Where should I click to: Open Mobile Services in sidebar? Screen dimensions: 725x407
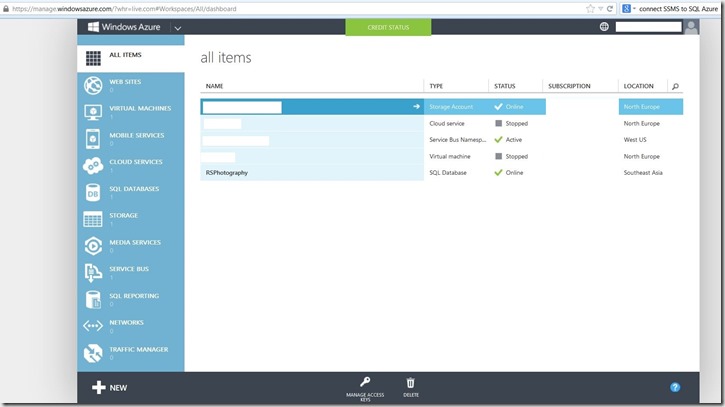pos(93,139)
